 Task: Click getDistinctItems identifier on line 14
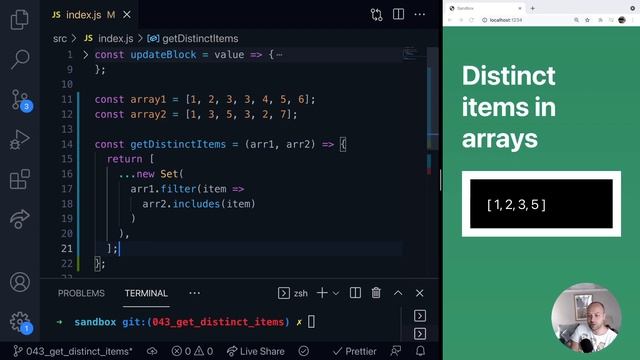tap(178, 144)
